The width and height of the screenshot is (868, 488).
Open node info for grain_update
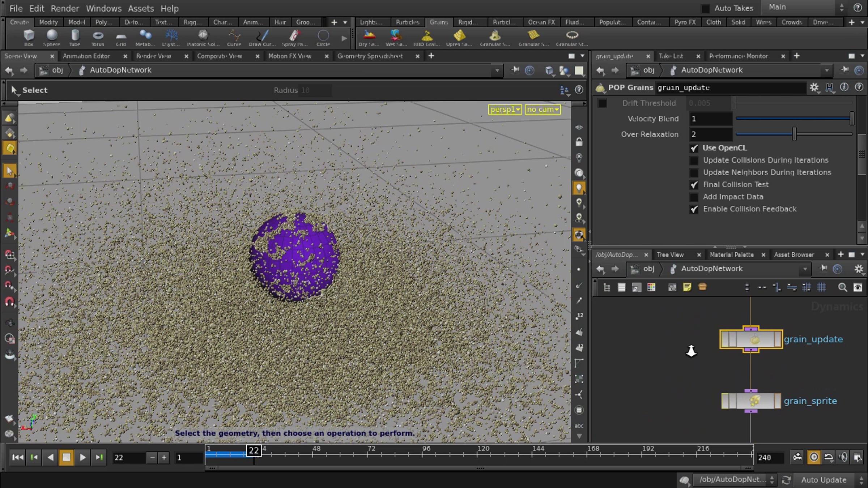coord(844,87)
